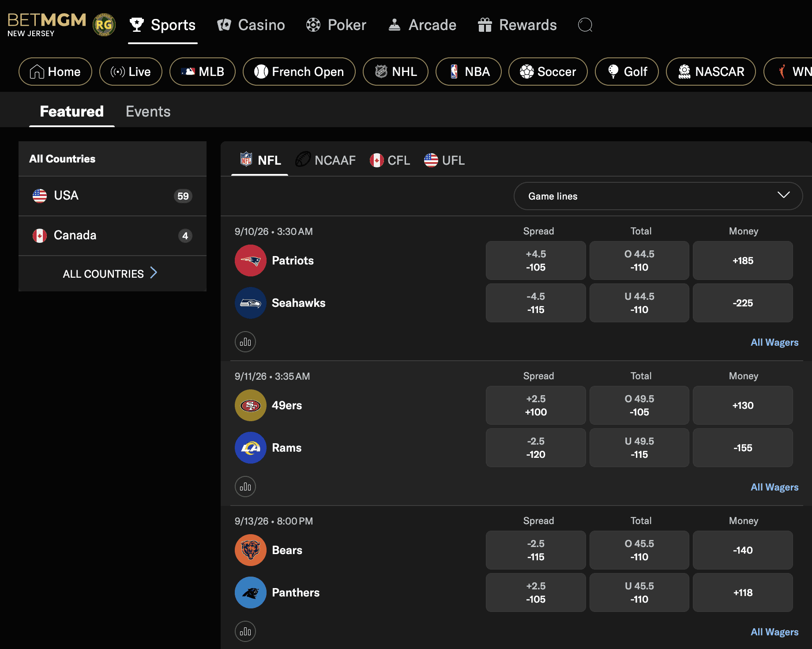The width and height of the screenshot is (812, 649).
Task: View All Wagers for Patriots vs Seahawks
Action: (774, 342)
